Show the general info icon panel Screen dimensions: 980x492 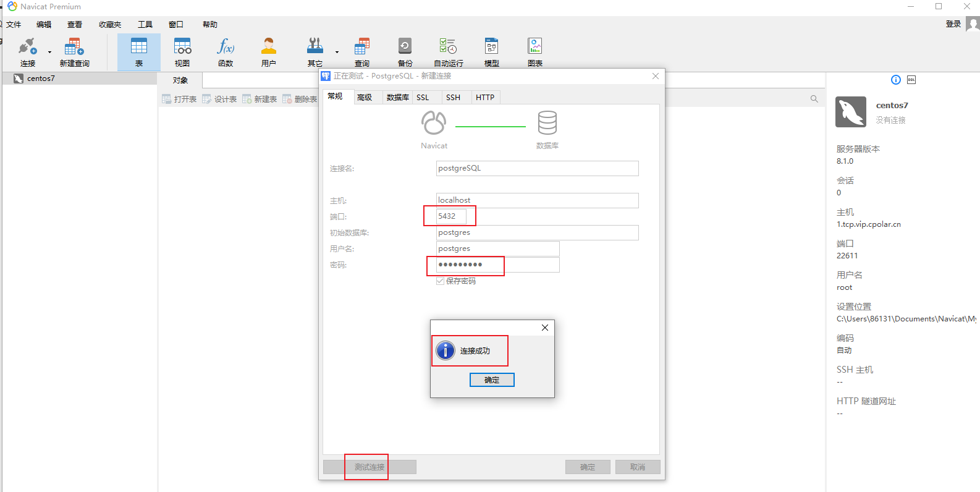pyautogui.click(x=895, y=80)
